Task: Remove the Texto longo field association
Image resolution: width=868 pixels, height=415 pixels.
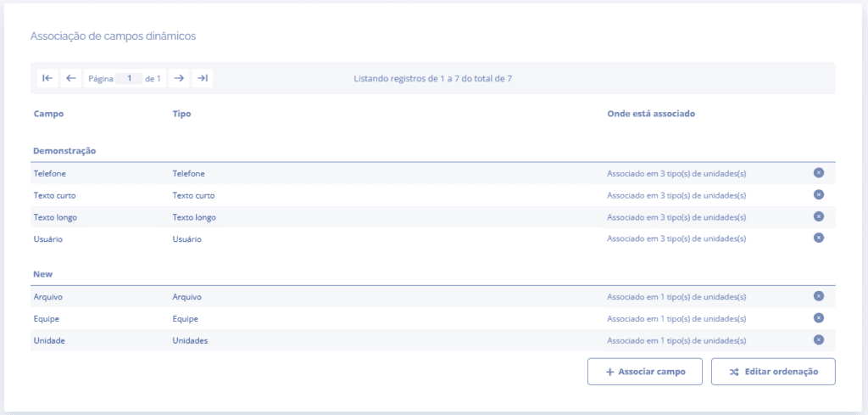Action: click(x=819, y=216)
